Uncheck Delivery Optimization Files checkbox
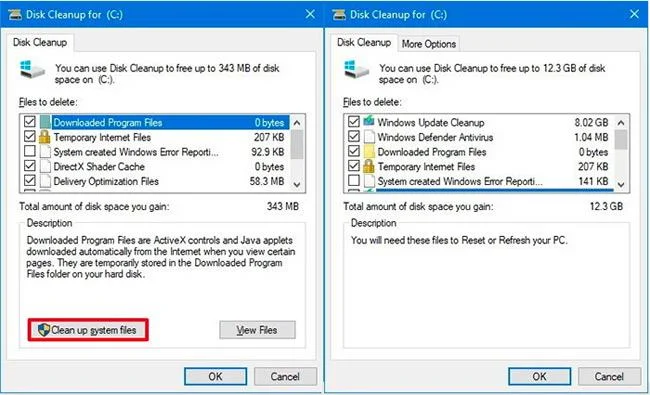Image resolution: width=650 pixels, height=395 pixels. [x=29, y=181]
